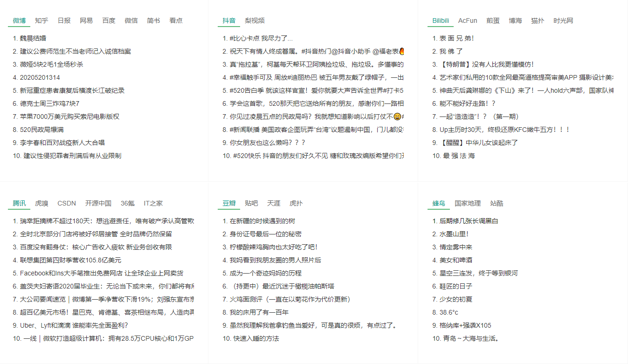Switch to the CSDN tab
This screenshot has height=364, width=628.
click(x=67, y=203)
